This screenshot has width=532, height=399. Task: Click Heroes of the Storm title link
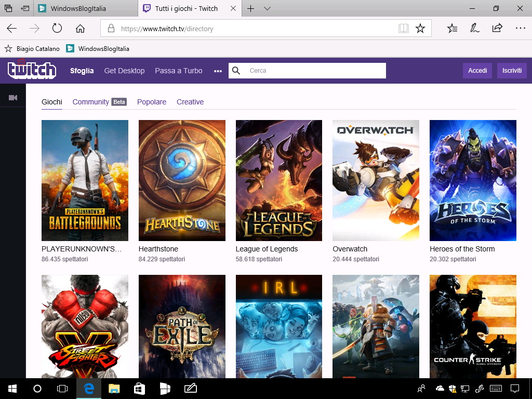(x=462, y=249)
